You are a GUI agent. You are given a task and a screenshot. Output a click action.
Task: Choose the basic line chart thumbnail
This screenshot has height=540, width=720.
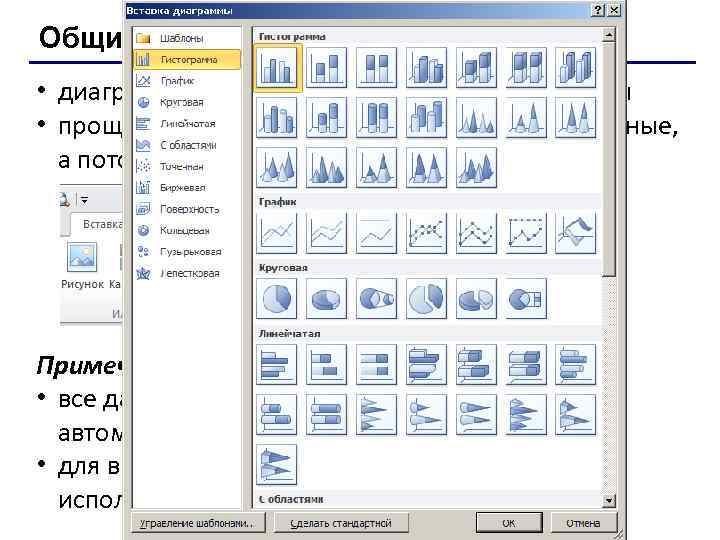(277, 233)
